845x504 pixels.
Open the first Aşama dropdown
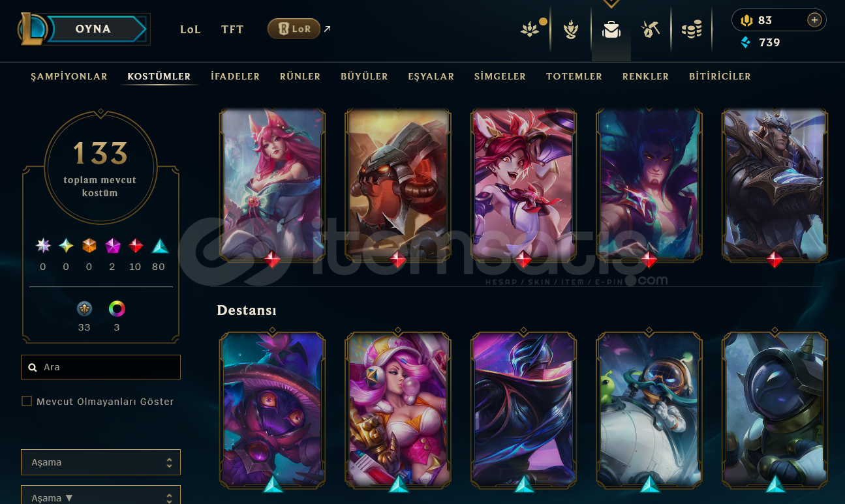point(100,462)
